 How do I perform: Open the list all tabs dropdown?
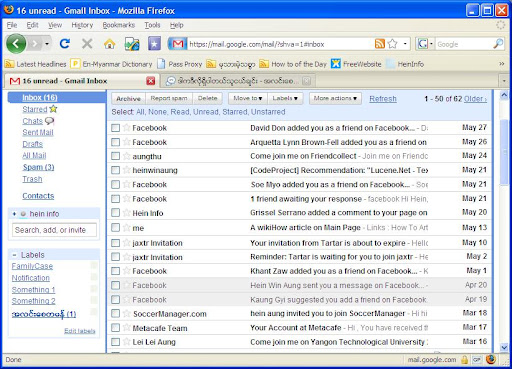click(504, 81)
